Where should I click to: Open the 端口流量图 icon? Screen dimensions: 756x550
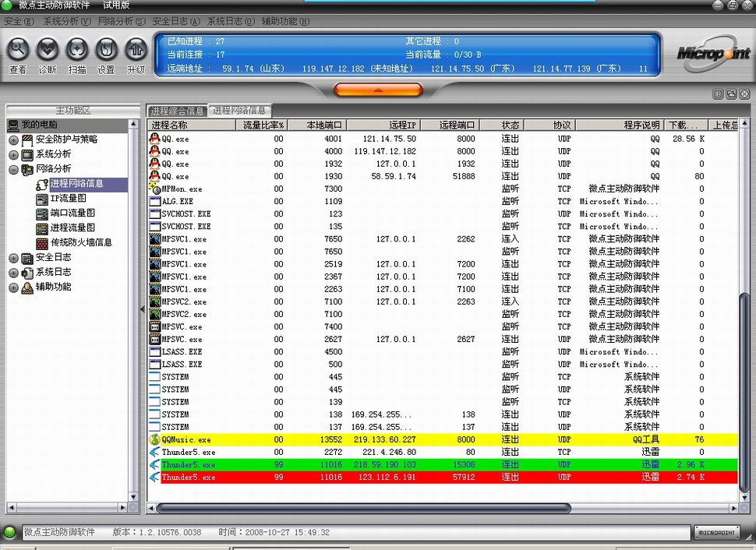(42, 214)
